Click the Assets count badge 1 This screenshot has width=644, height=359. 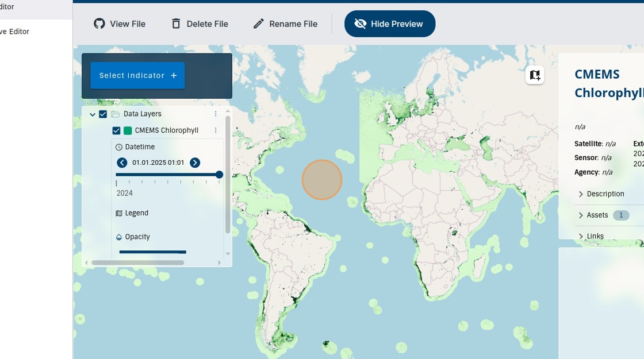(621, 215)
